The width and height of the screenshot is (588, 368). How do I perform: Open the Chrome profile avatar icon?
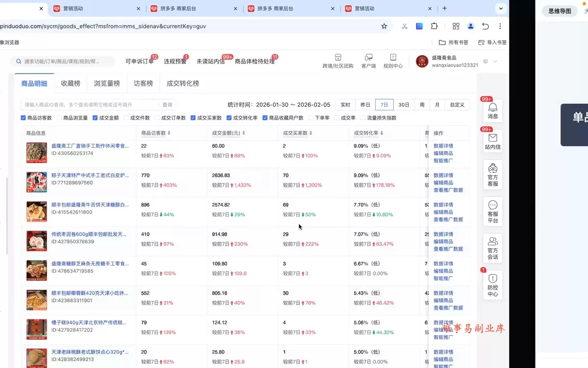(471, 26)
